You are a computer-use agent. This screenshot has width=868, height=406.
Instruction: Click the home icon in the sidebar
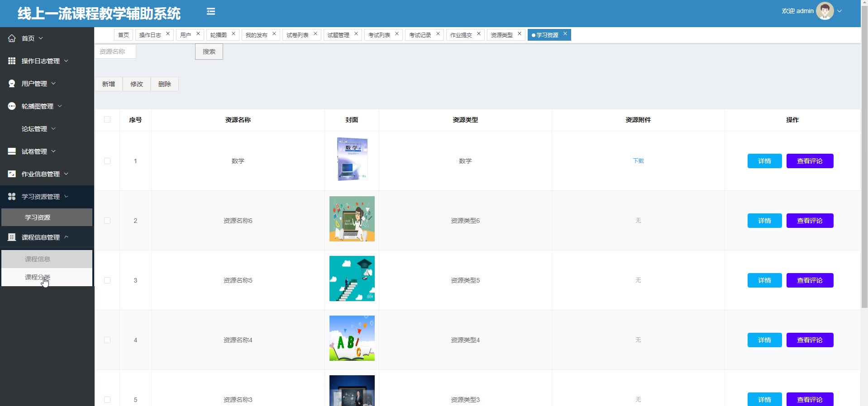click(12, 38)
